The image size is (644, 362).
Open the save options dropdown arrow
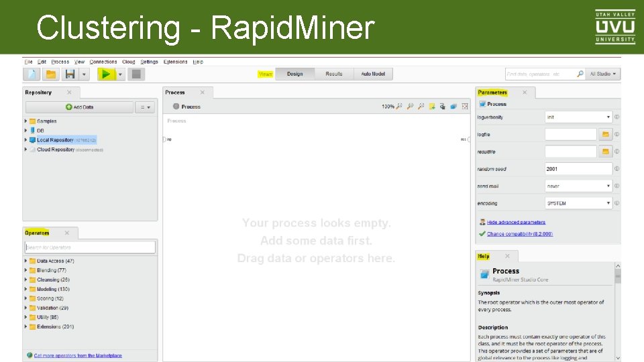click(84, 74)
